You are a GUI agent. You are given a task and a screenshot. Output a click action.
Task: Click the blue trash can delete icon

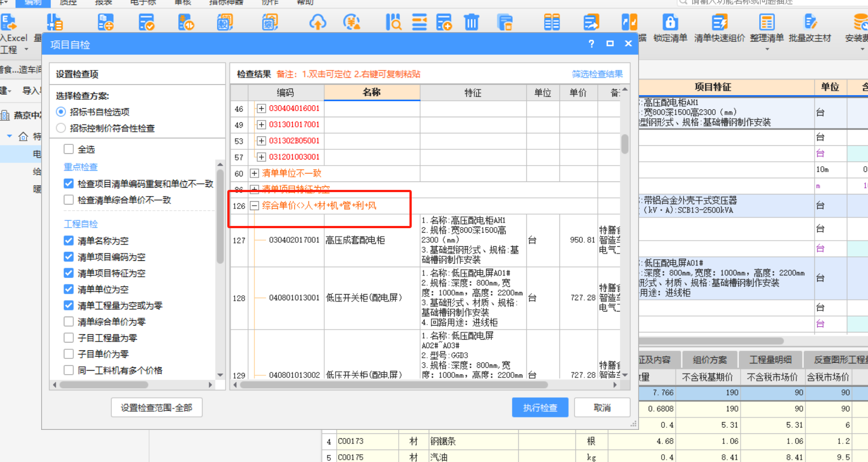[472, 23]
